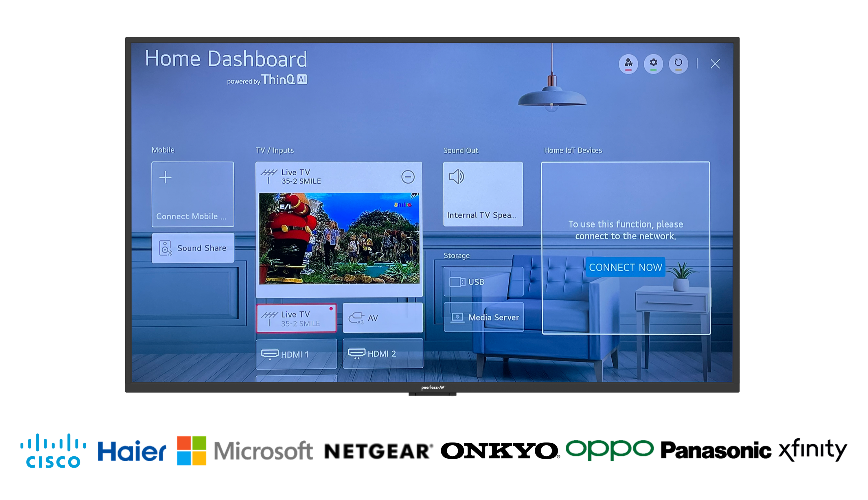Click the Sound Out section label
This screenshot has width=868, height=500.
pyautogui.click(x=460, y=150)
